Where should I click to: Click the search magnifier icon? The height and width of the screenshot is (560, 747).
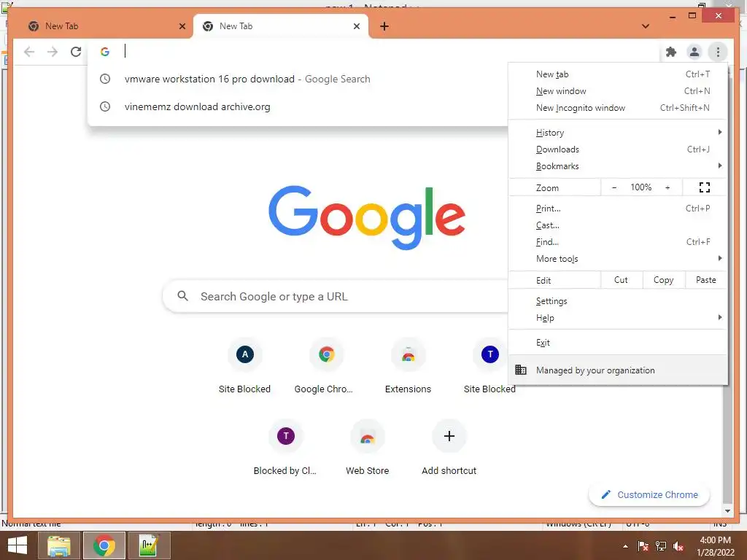tap(182, 296)
